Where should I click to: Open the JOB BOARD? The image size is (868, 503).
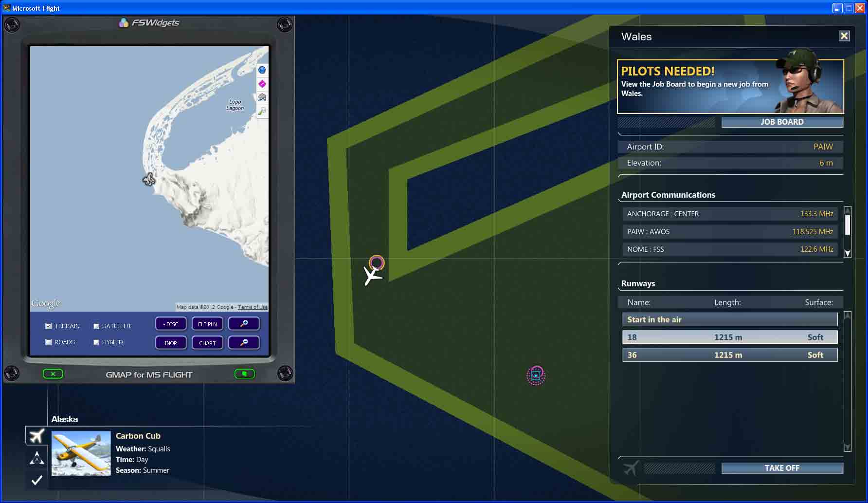point(782,122)
